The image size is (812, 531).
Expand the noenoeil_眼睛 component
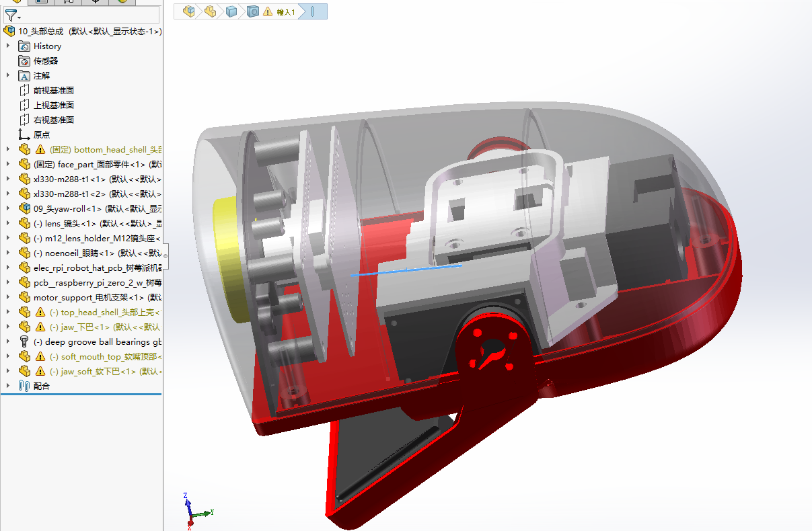tap(8, 253)
